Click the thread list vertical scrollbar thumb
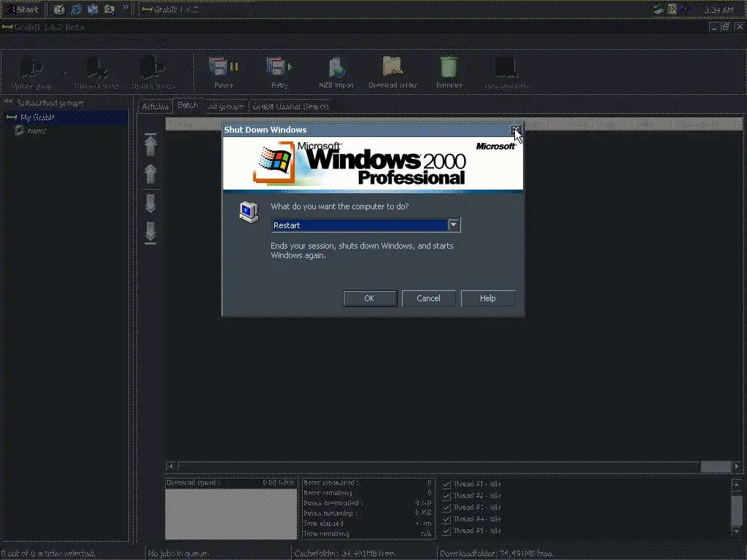 [737, 510]
